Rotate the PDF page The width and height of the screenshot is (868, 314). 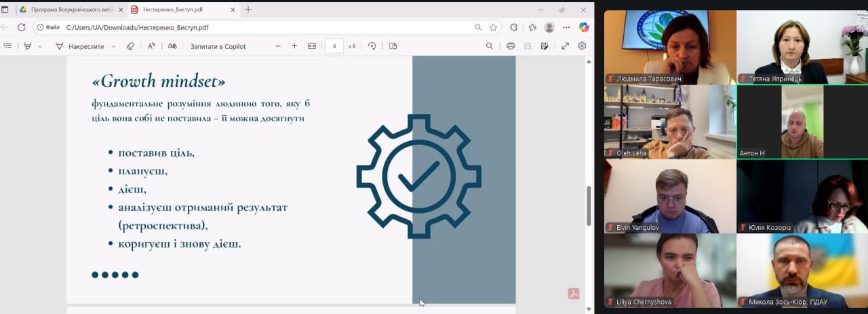coord(372,46)
